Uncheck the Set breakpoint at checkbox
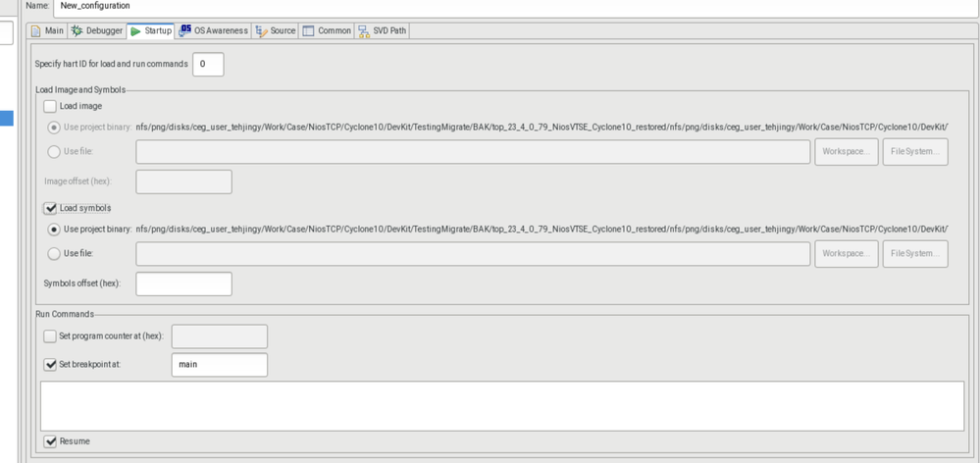 click(x=50, y=364)
